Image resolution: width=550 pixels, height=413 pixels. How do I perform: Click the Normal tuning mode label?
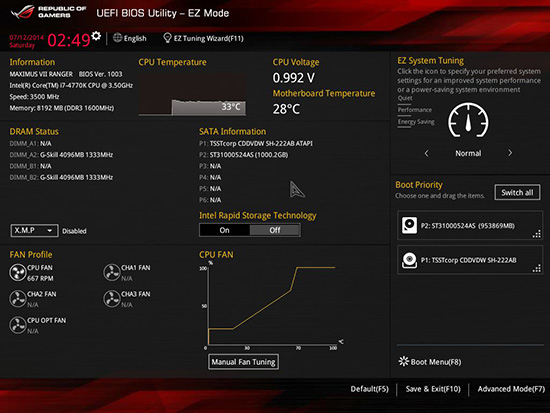[468, 153]
